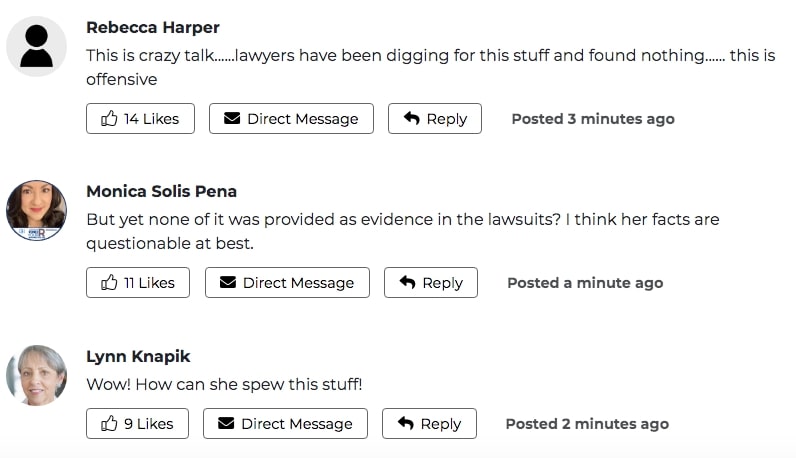Viewport: 796px width, 458px height.
Task: Click the 9 Likes button
Action: click(137, 423)
